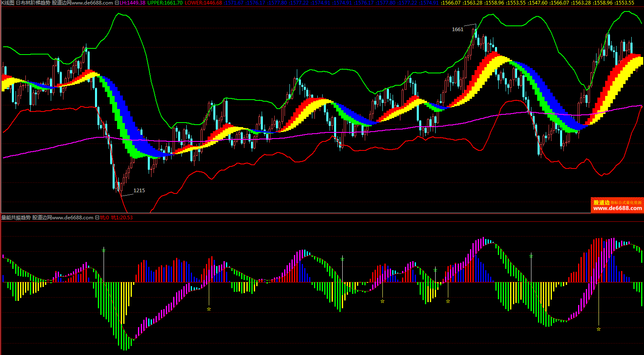Select the green UPPER:1661.70 readout
The height and width of the screenshot is (355, 644).
click(165, 3)
